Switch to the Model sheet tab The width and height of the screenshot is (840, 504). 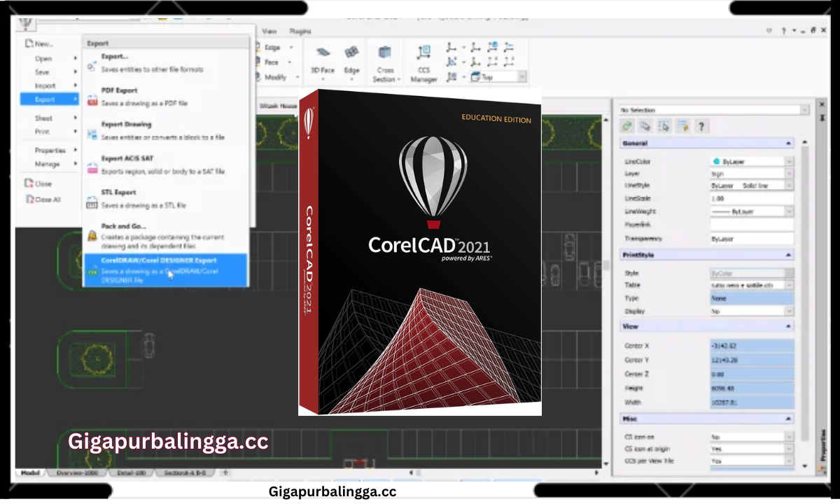pos(30,472)
